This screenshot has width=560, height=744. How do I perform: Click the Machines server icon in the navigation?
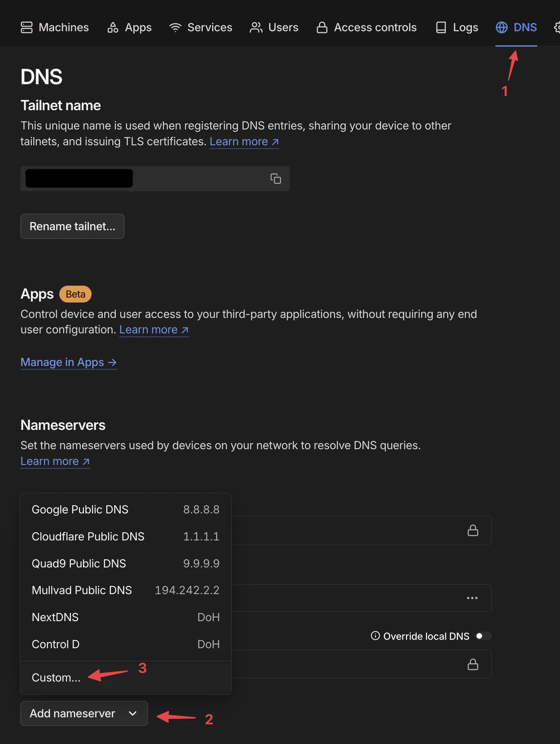(x=27, y=27)
